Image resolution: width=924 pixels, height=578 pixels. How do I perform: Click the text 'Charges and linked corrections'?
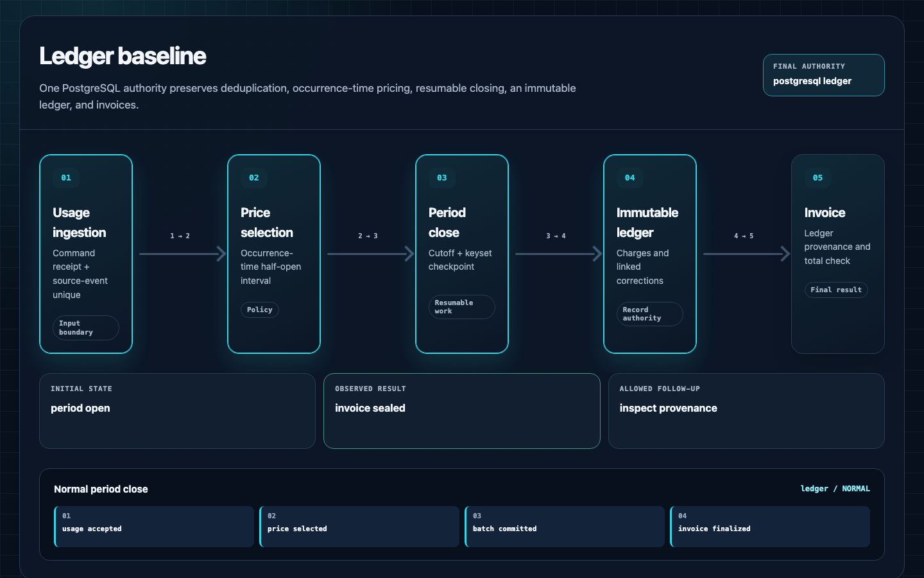(x=643, y=267)
